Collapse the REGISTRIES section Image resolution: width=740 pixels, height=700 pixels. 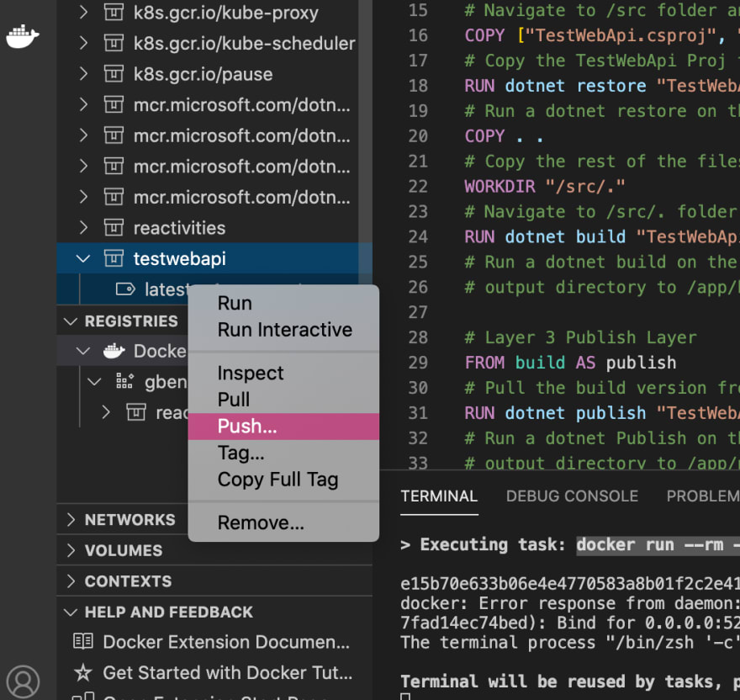click(71, 321)
